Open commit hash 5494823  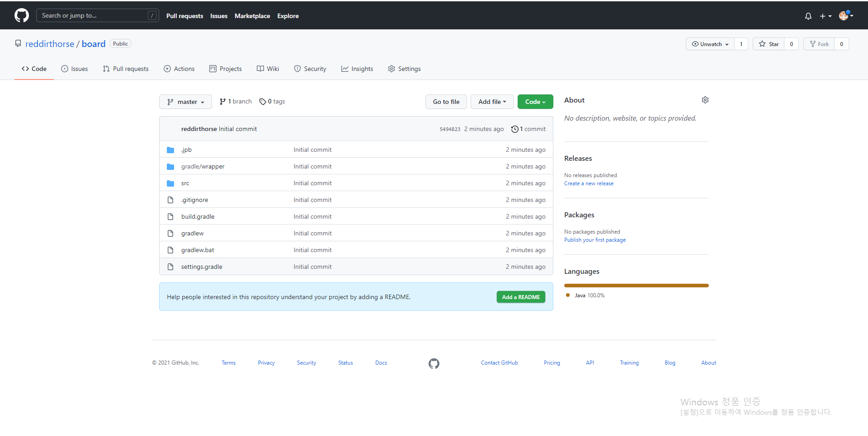click(x=450, y=129)
